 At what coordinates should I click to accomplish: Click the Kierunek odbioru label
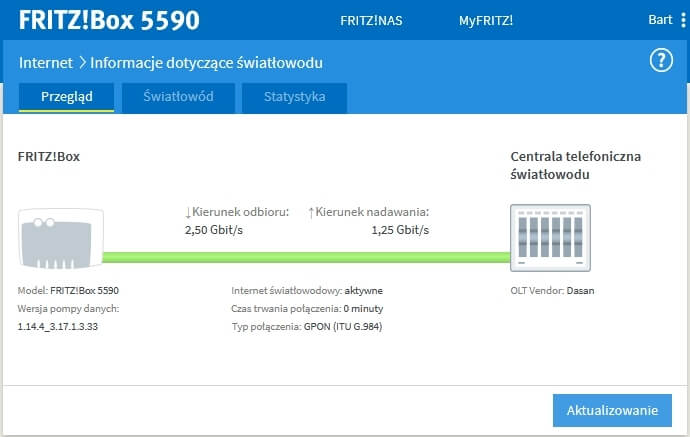coord(241,212)
